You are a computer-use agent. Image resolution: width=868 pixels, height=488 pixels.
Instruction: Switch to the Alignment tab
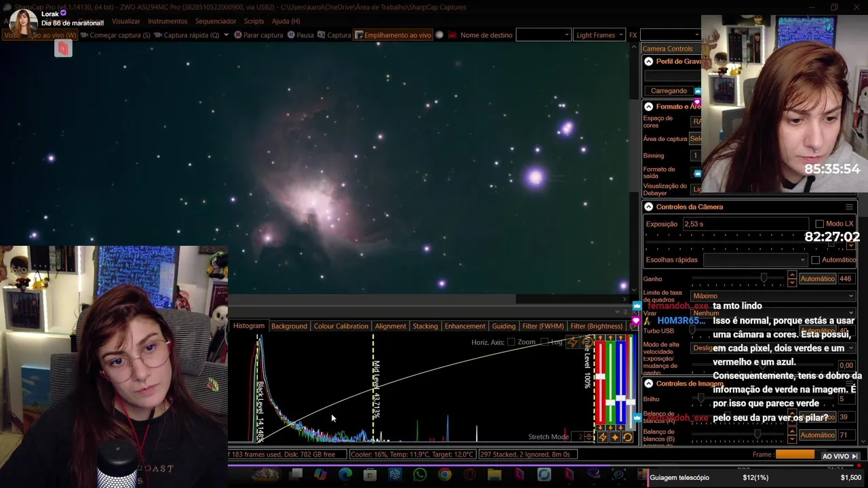tap(391, 326)
